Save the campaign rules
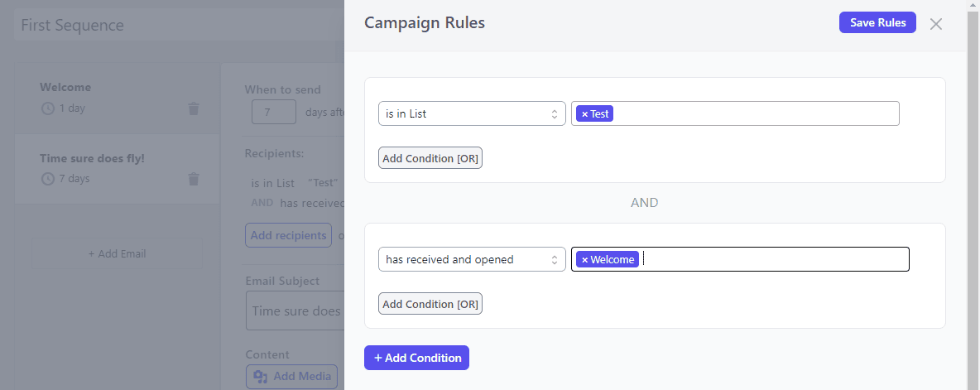 (x=877, y=22)
